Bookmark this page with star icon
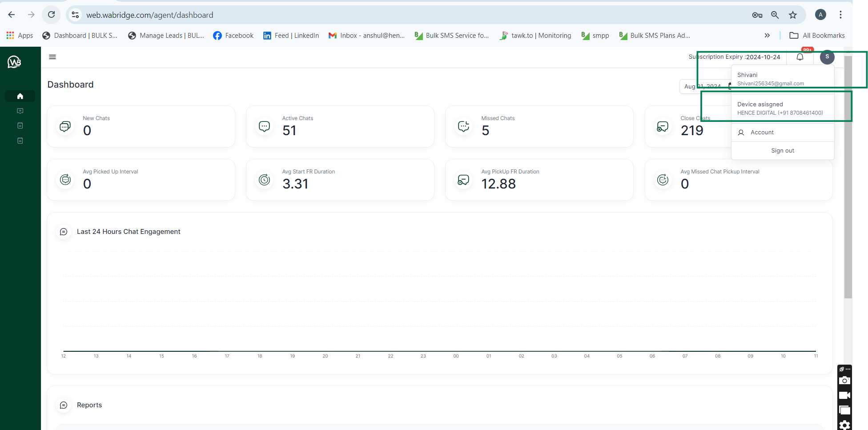The height and width of the screenshot is (430, 868). click(793, 15)
